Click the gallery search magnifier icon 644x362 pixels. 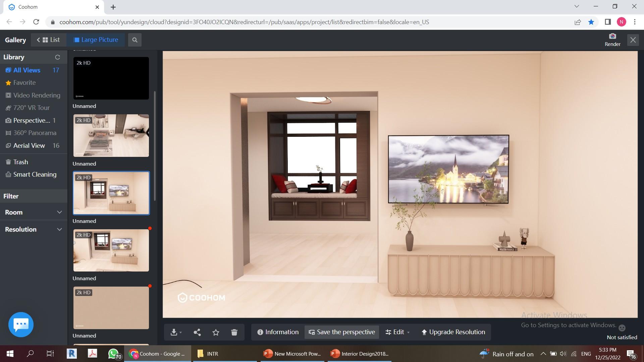(x=135, y=40)
